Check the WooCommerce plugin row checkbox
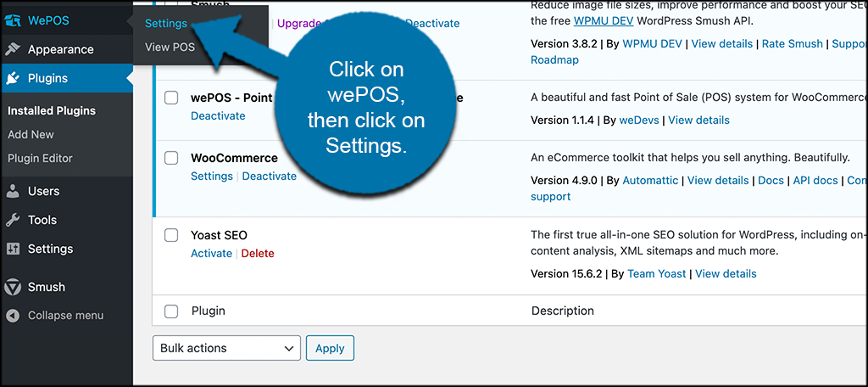Viewport: 868px width, 387px height. pyautogui.click(x=171, y=158)
